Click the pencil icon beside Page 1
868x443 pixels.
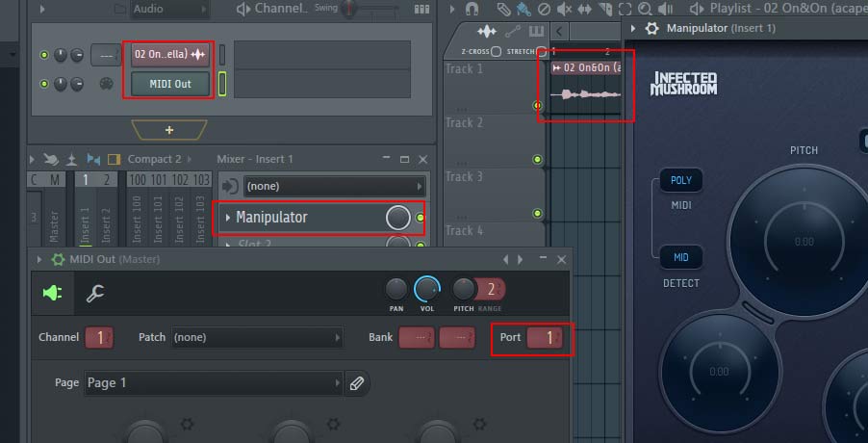coord(357,383)
